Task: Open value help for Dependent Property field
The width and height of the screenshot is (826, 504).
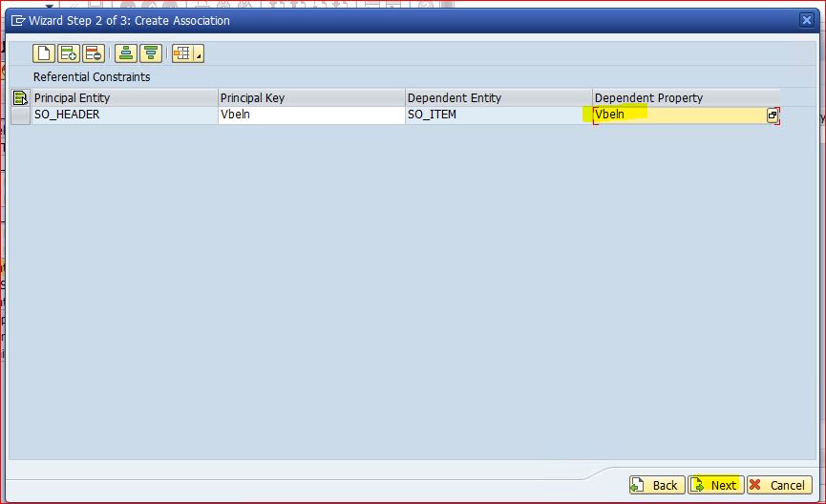Action: 773,115
